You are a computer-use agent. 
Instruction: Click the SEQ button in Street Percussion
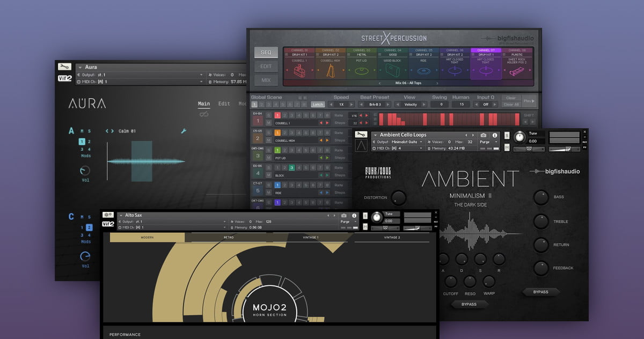(266, 53)
